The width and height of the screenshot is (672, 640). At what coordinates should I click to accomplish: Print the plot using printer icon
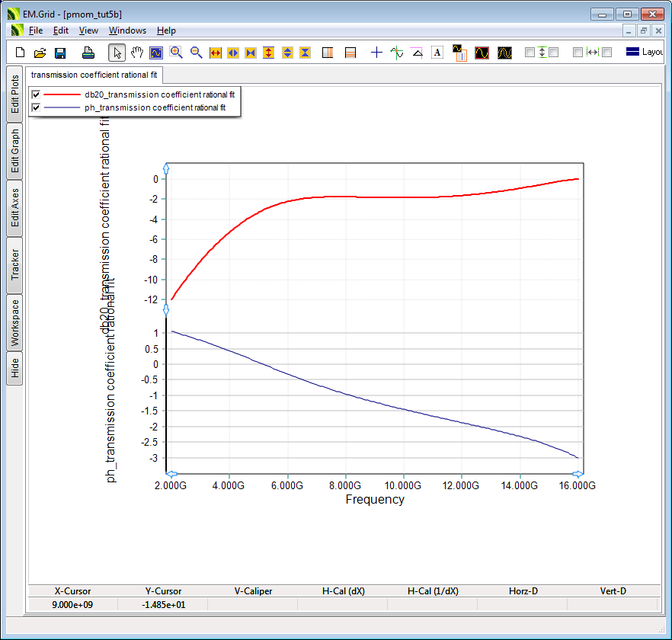pos(88,53)
